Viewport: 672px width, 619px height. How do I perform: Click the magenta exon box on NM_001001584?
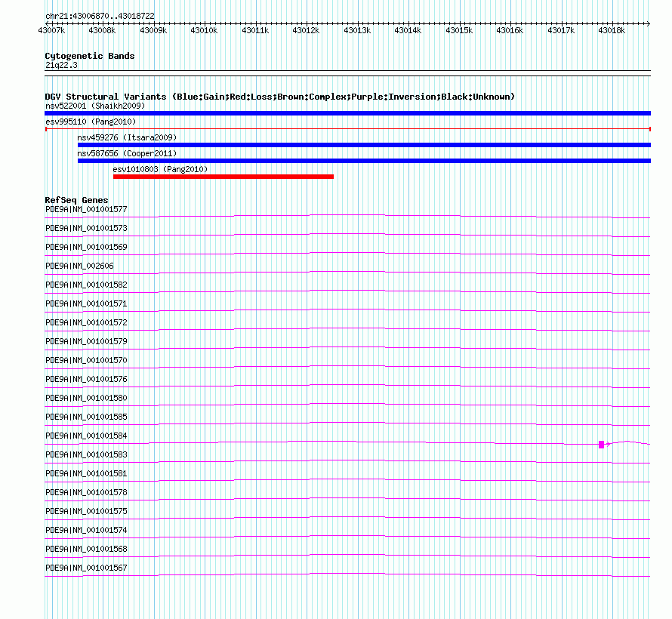pos(601,445)
